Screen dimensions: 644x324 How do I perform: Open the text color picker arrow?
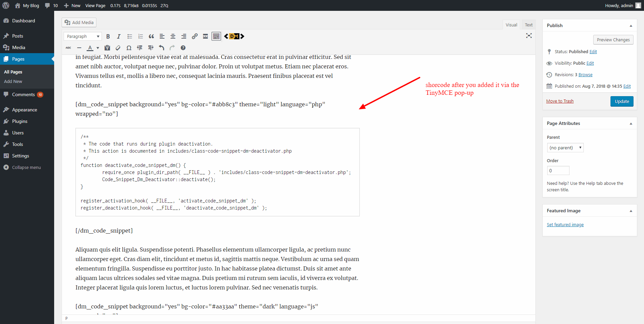(x=97, y=48)
